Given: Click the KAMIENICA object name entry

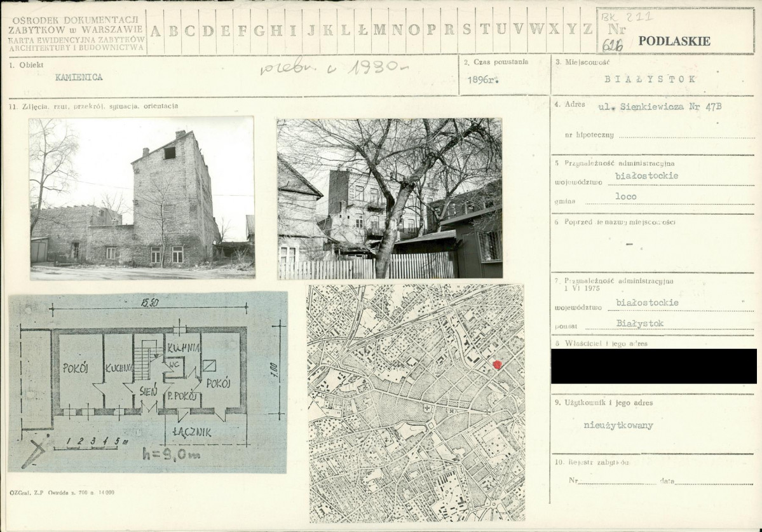Looking at the screenshot, I should tap(79, 78).
